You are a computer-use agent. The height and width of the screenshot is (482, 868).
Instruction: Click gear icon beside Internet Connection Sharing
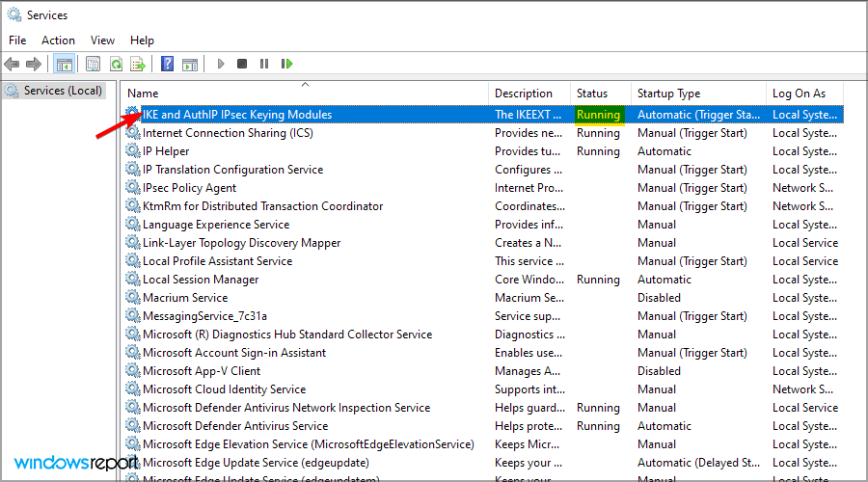tap(133, 132)
